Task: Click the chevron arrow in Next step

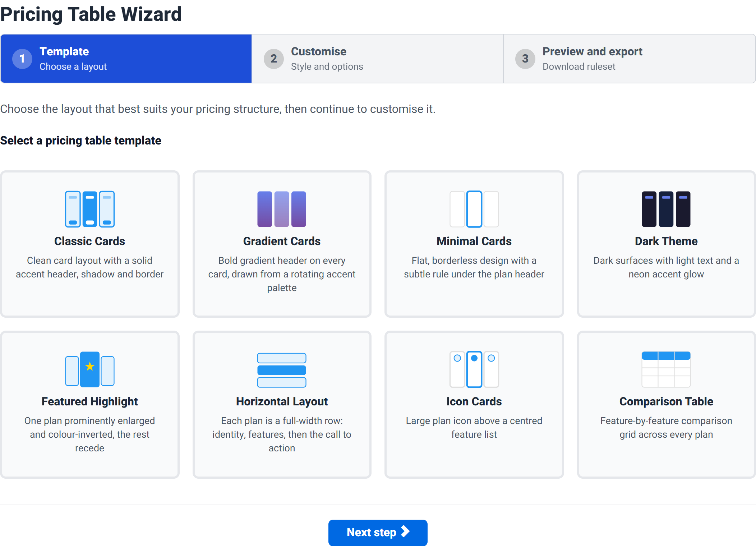Action: click(x=405, y=532)
